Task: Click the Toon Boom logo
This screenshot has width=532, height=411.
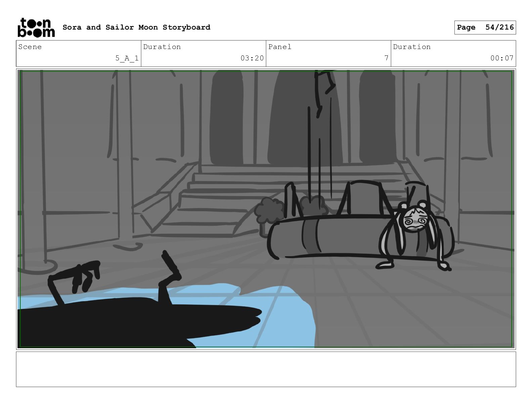Action: (36, 28)
